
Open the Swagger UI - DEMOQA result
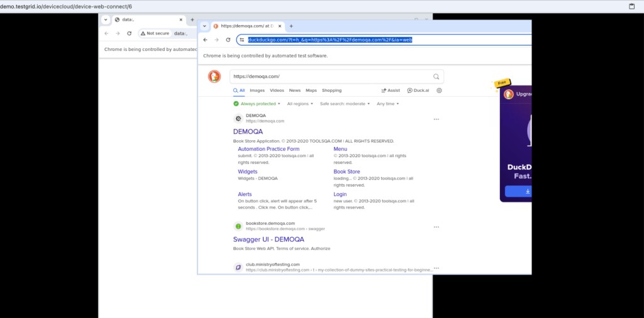pyautogui.click(x=269, y=239)
